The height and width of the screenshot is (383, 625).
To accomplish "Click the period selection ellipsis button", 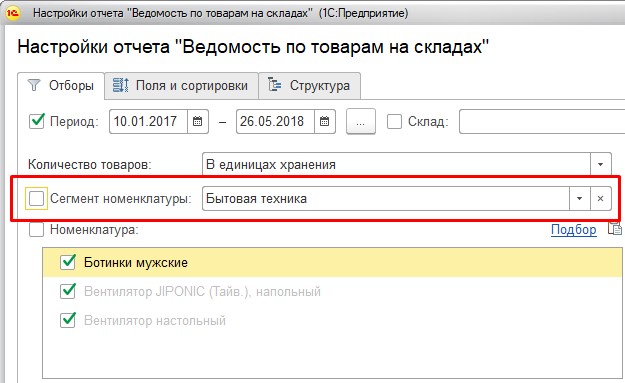I will coord(361,122).
